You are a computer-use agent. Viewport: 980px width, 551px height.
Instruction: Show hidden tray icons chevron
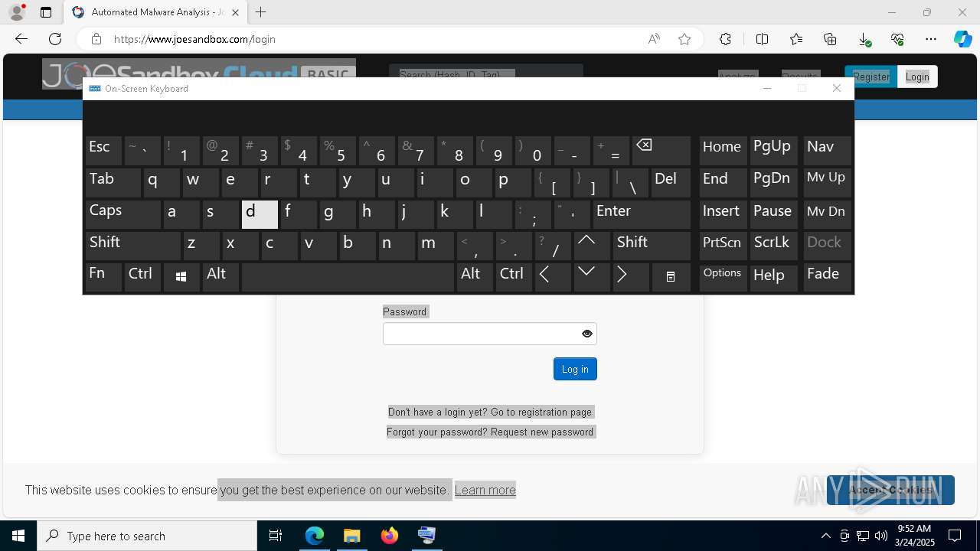[x=825, y=536]
